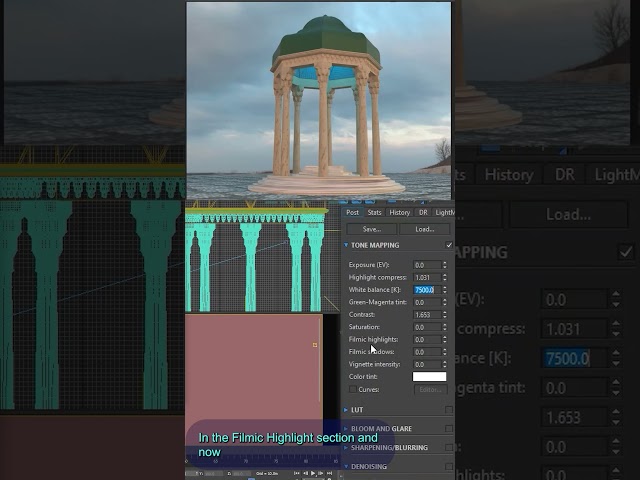
Task: Click the Green-Magenta tint value field
Action: (427, 302)
